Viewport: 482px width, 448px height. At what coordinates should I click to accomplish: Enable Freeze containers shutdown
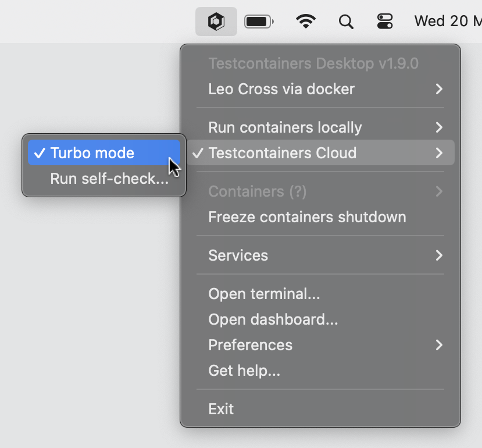(307, 217)
